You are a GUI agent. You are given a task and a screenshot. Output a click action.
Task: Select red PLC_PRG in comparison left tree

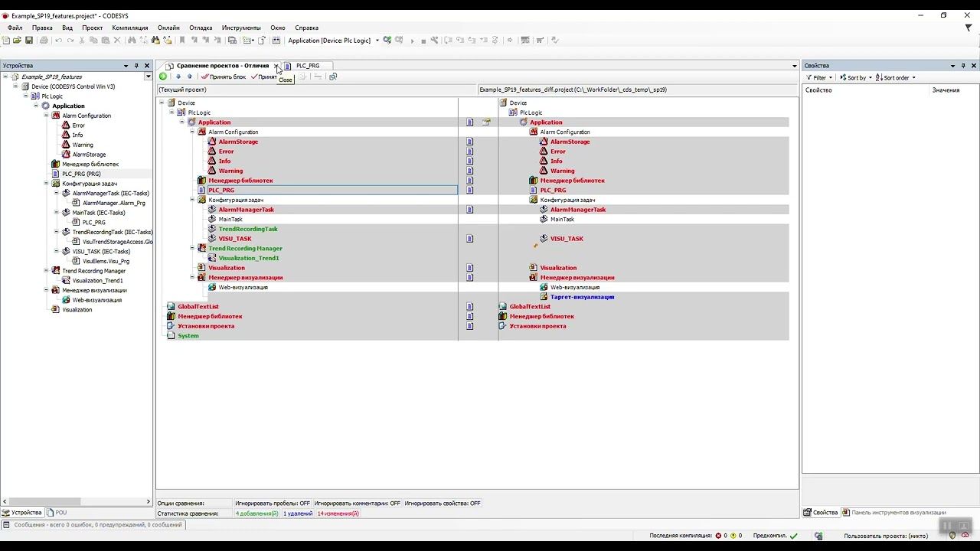221,191
